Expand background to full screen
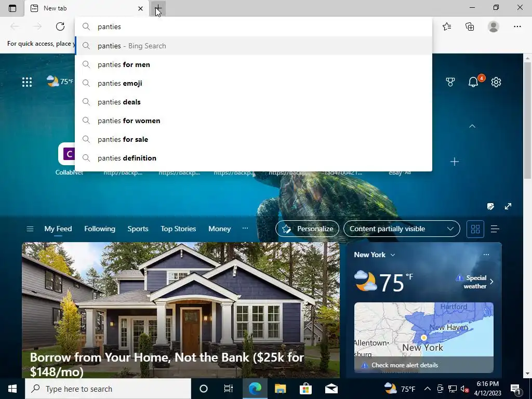Image resolution: width=532 pixels, height=399 pixels. pos(508,206)
